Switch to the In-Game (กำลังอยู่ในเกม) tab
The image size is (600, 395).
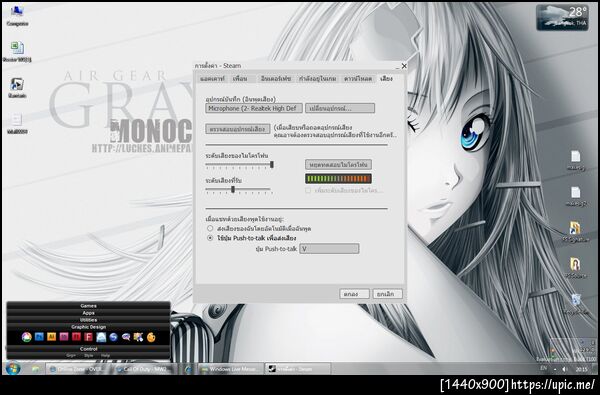click(x=317, y=78)
